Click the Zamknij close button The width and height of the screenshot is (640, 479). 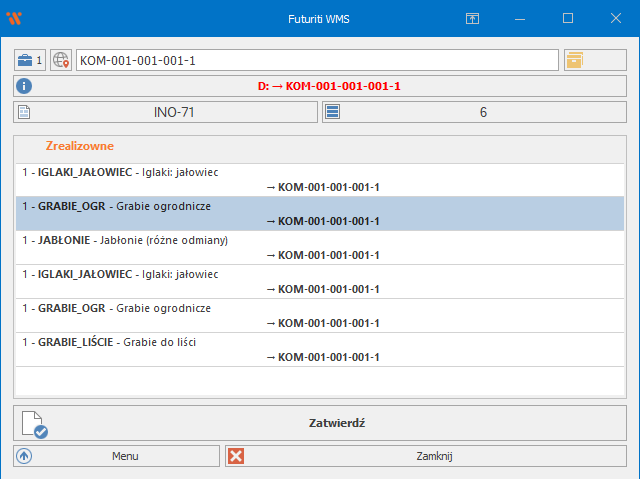pyautogui.click(x=425, y=456)
